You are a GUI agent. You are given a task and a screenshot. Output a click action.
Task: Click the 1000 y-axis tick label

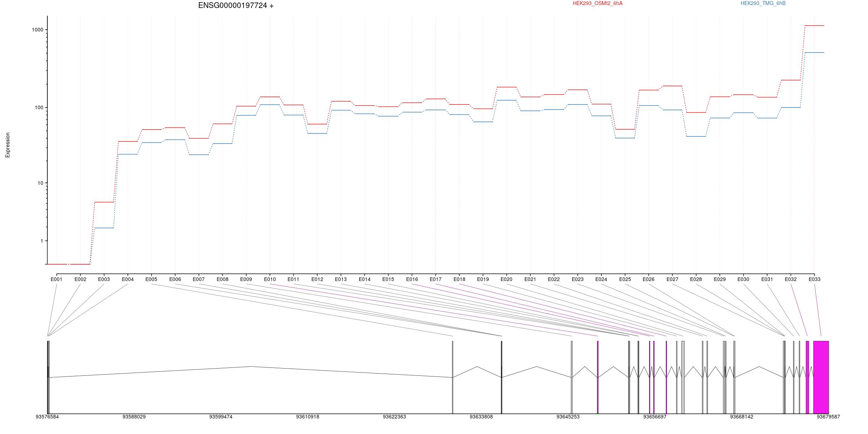tap(38, 30)
